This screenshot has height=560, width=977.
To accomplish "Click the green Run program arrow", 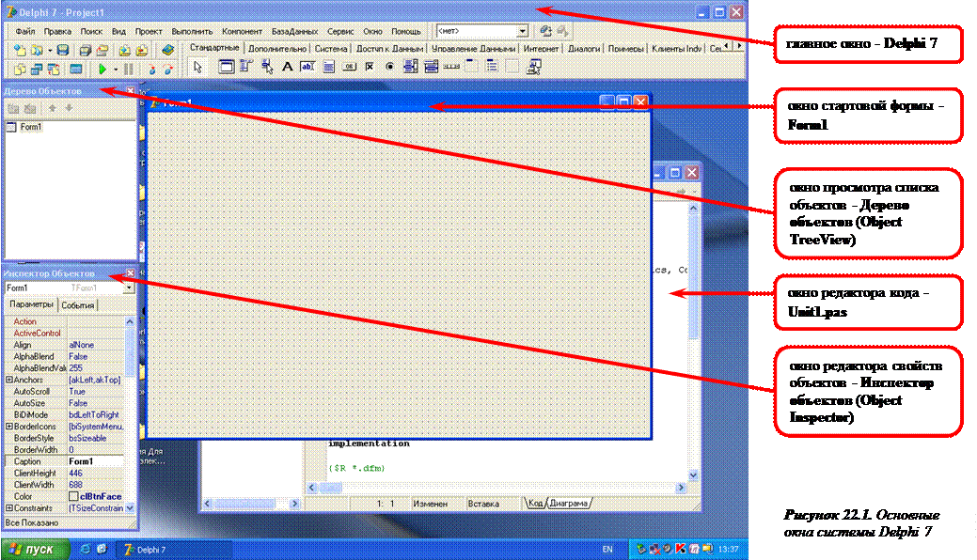I will [x=102, y=69].
